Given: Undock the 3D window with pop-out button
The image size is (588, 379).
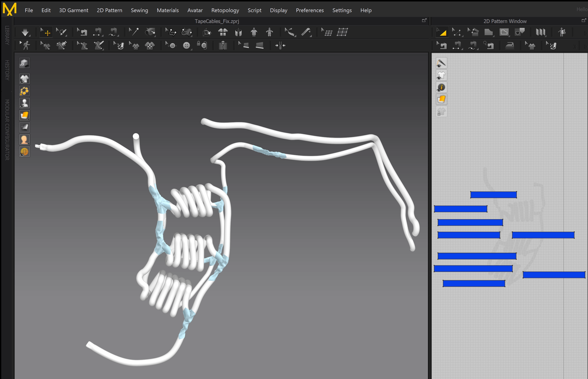Looking at the screenshot, I should click(424, 21).
